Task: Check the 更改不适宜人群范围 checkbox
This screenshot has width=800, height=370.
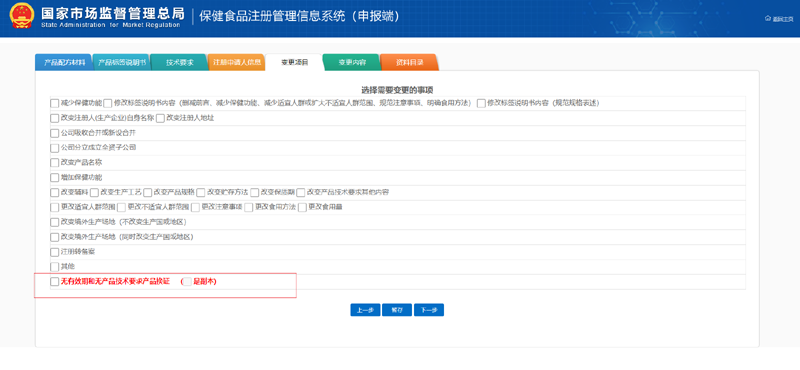Action: pyautogui.click(x=121, y=207)
